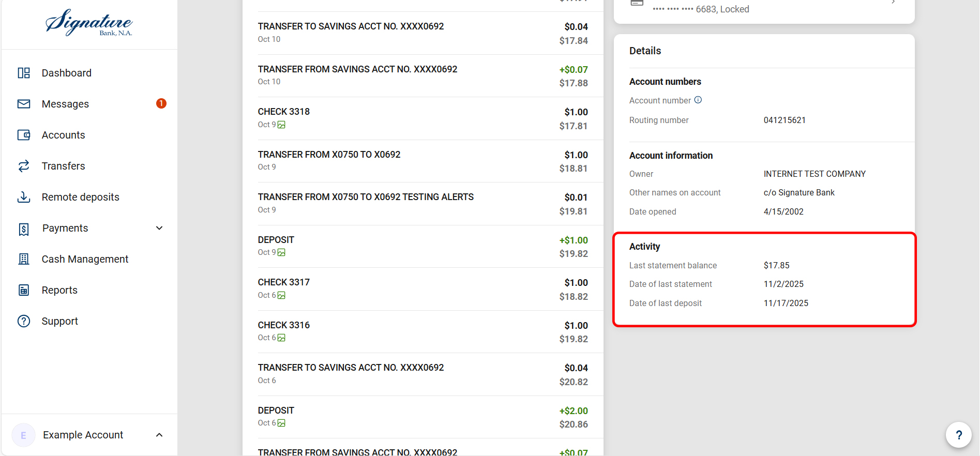Open Messages via the envelope icon
Screen dimensions: 980x456
click(24, 104)
